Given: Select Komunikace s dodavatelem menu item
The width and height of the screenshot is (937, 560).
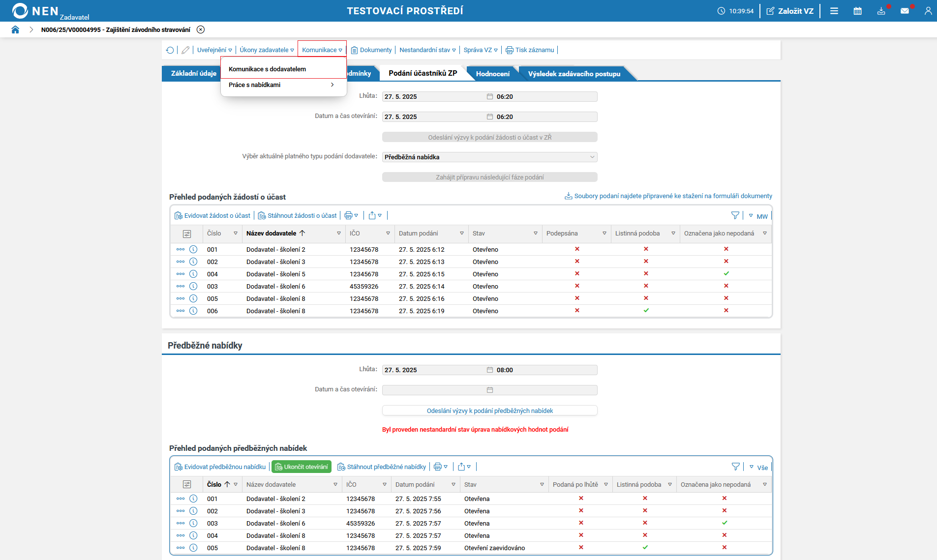Looking at the screenshot, I should [x=267, y=69].
